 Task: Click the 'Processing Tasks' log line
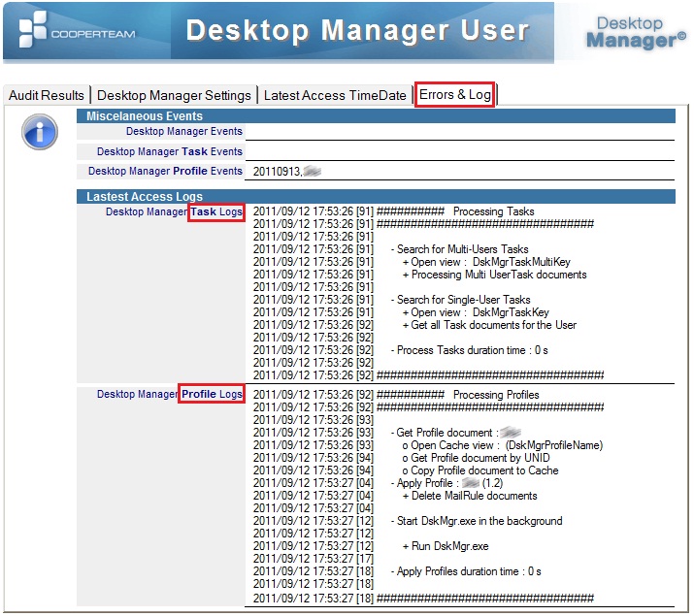[393, 211]
